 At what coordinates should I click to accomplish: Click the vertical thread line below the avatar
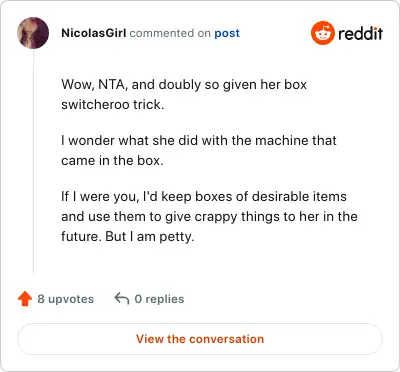33,163
